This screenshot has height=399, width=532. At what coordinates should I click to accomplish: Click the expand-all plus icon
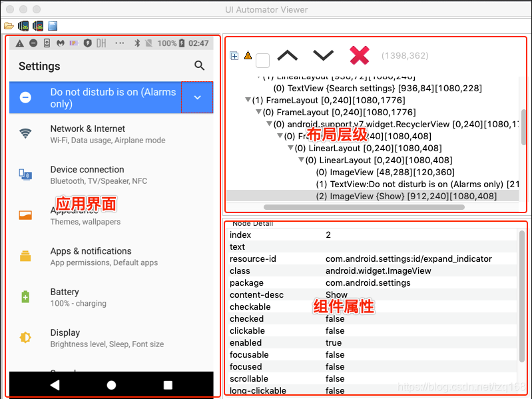coord(234,56)
